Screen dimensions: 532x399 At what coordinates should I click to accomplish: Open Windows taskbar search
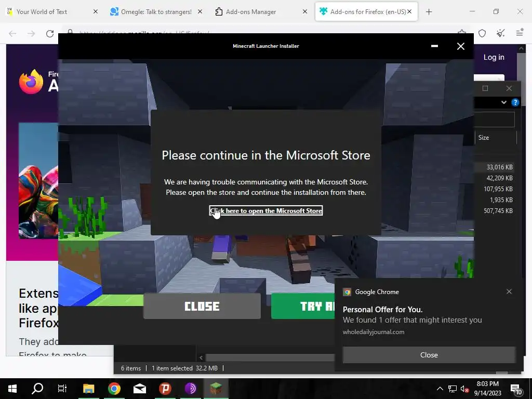(x=37, y=389)
